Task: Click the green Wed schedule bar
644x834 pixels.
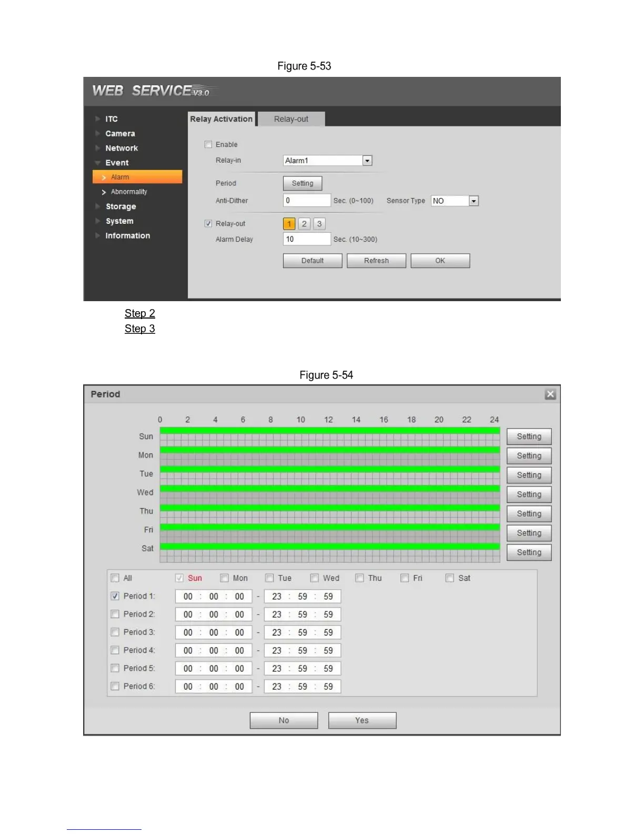Action: coord(330,489)
